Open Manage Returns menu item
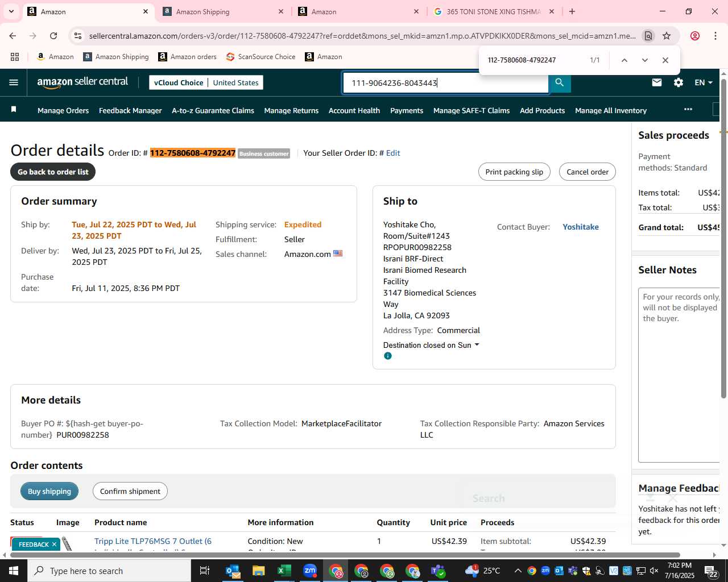Image resolution: width=728 pixels, height=582 pixels. click(291, 110)
